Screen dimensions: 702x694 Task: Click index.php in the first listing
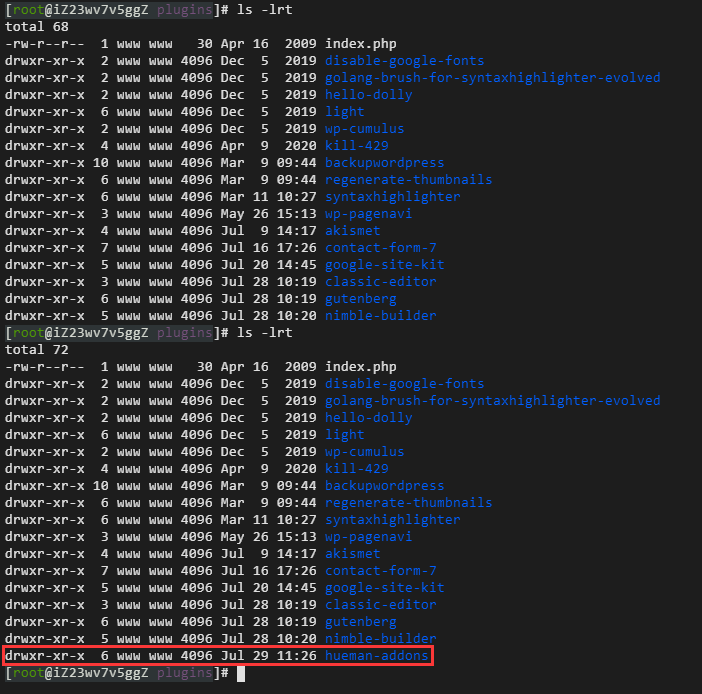pos(360,44)
